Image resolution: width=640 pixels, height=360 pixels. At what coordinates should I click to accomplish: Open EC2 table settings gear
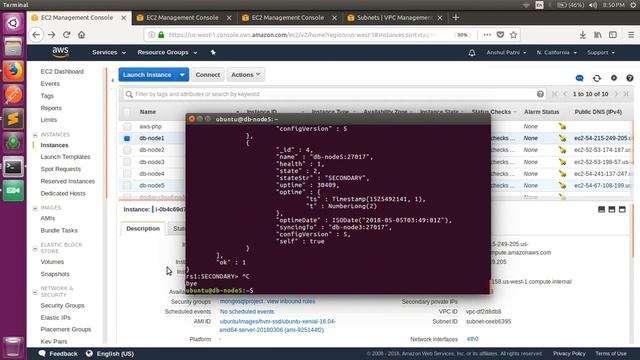click(614, 78)
